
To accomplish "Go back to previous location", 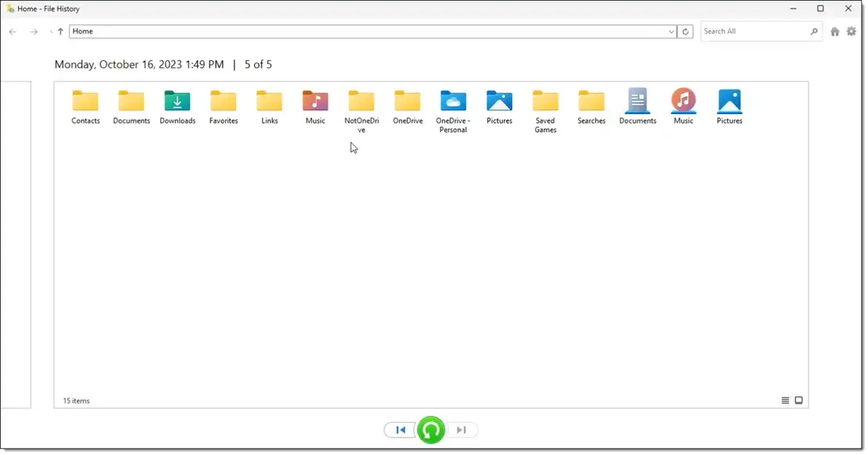I will click(x=13, y=31).
